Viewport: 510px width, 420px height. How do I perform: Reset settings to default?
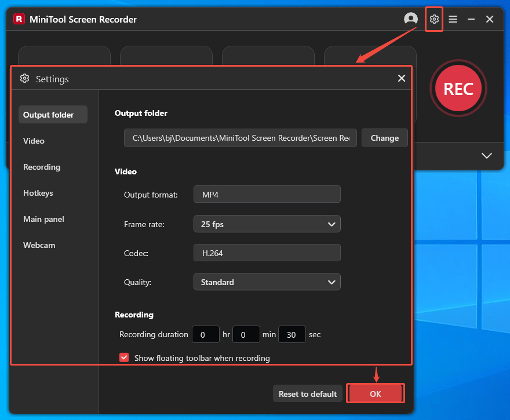coord(308,394)
